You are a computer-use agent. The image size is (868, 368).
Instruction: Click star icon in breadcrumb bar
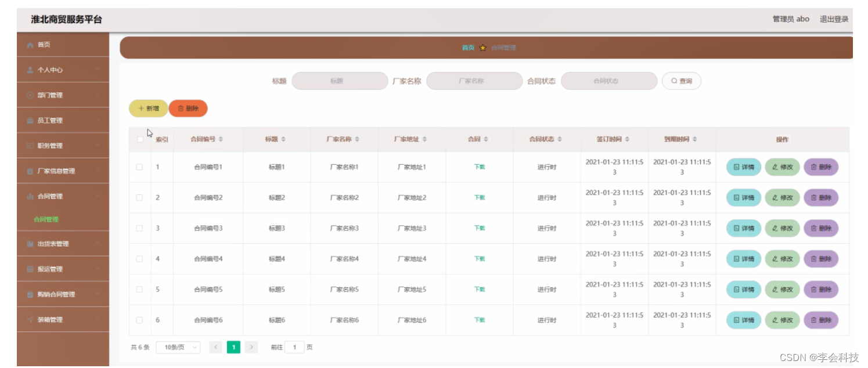(482, 48)
